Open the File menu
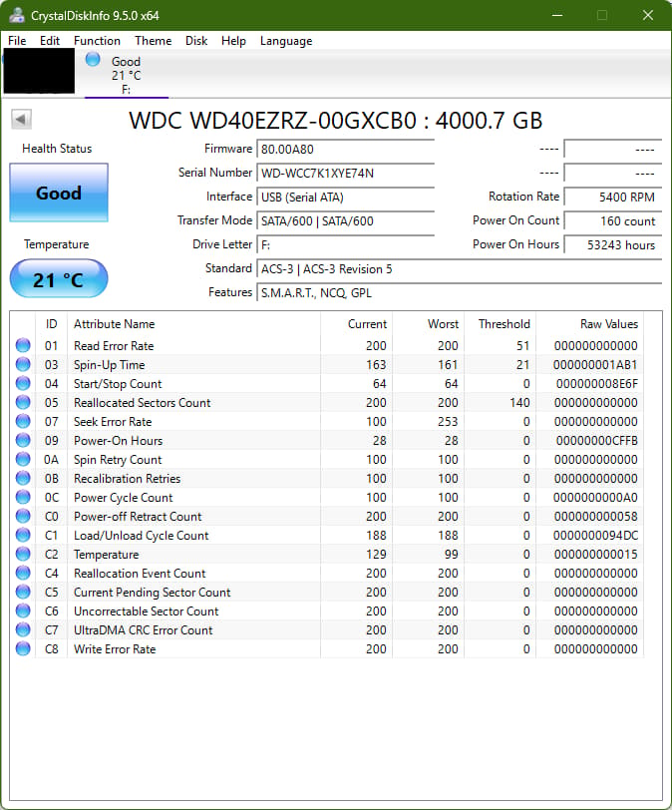The image size is (672, 810). pos(17,41)
